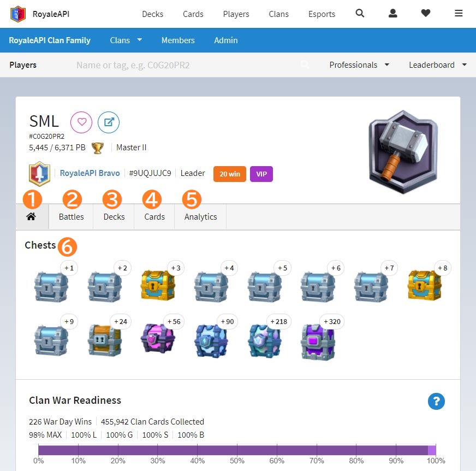
Task: Switch to the Analytics tab
Action: click(200, 217)
